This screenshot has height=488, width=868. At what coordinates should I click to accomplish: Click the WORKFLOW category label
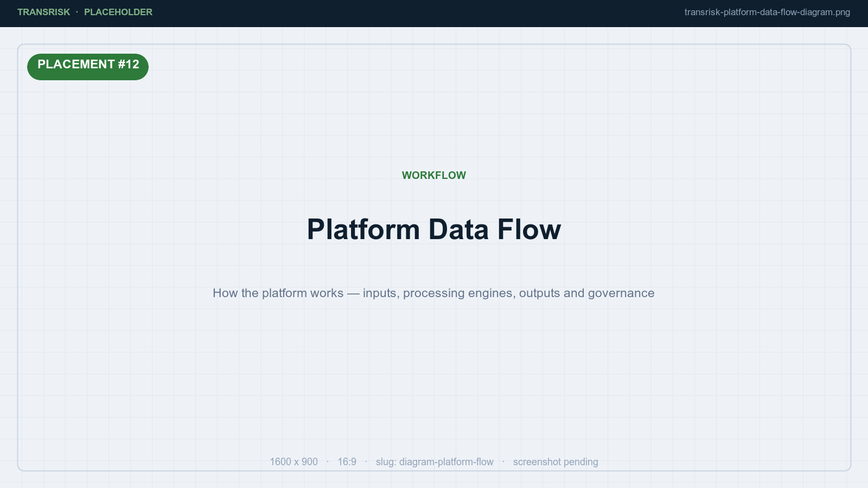(x=434, y=175)
